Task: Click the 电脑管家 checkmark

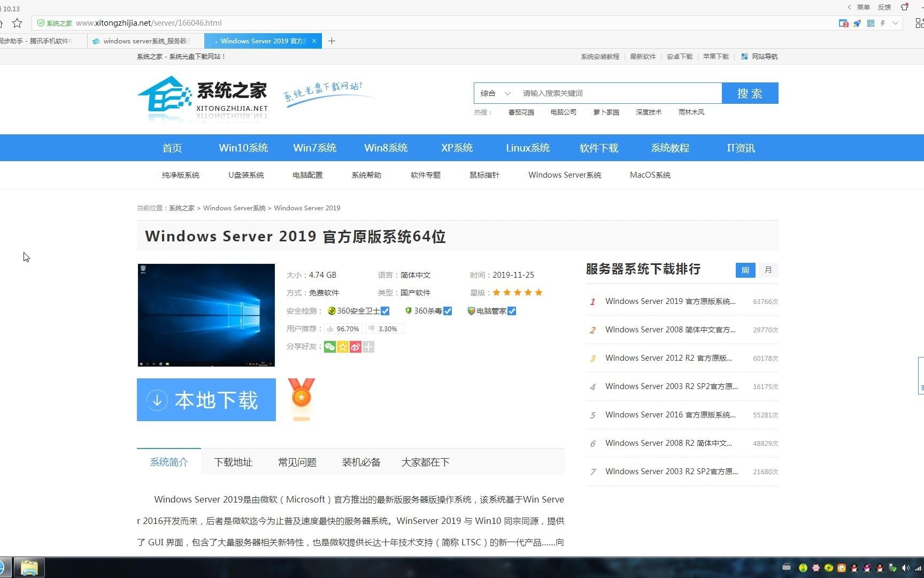Action: pyautogui.click(x=512, y=311)
